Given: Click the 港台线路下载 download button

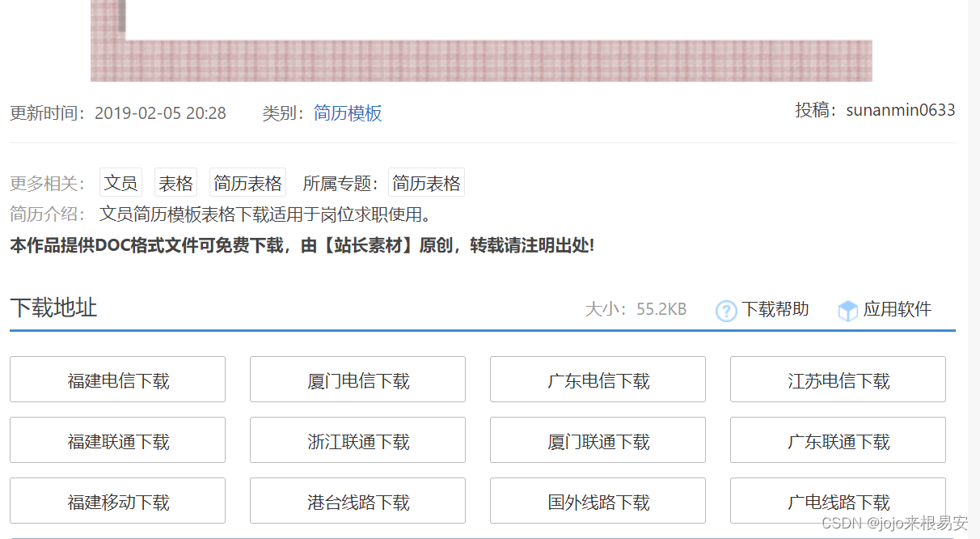Looking at the screenshot, I should tap(357, 500).
